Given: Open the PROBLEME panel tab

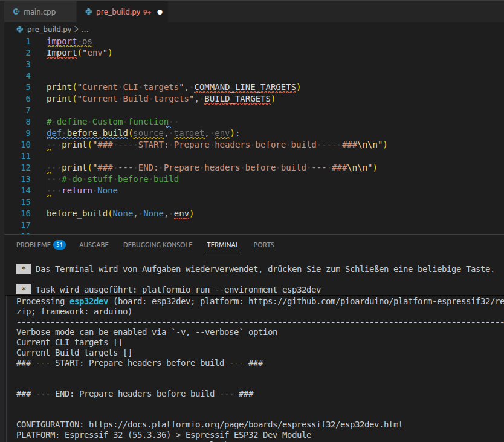Looking at the screenshot, I should tap(33, 245).
